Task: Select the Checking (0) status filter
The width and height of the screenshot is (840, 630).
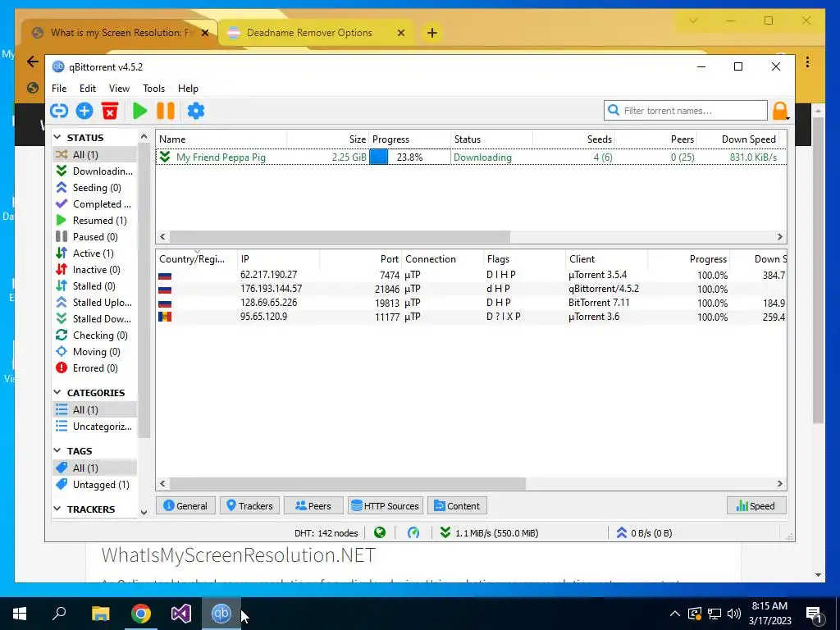Action: pyautogui.click(x=94, y=336)
